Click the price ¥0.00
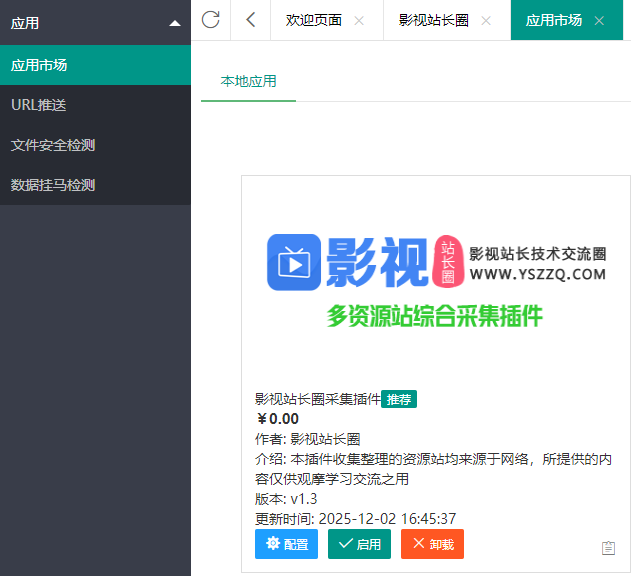Screen dimensions: 631x576 coord(278,419)
